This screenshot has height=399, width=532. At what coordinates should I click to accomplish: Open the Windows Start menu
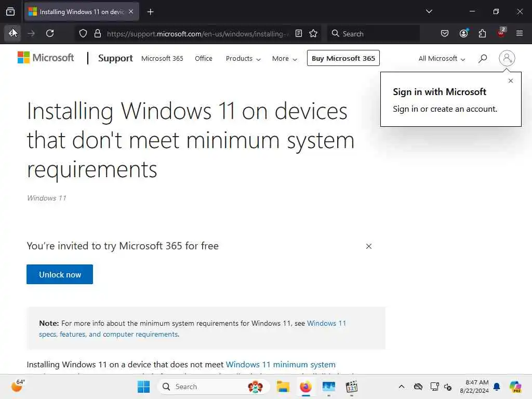click(x=143, y=387)
